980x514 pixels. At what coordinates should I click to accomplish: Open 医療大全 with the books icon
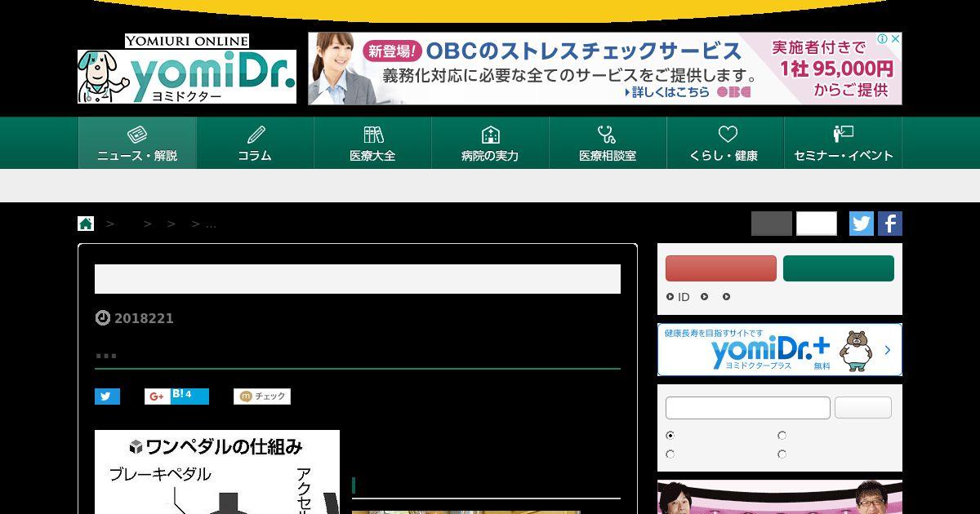372,143
